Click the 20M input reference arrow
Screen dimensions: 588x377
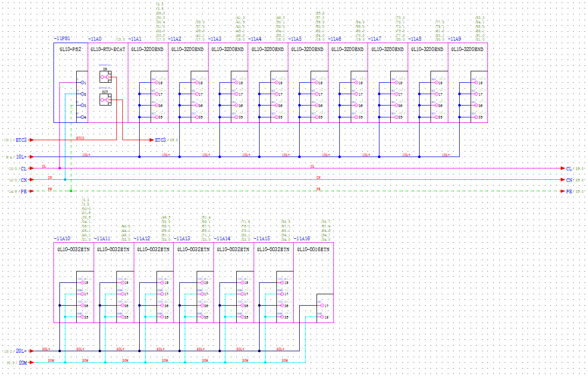[x=32, y=362]
